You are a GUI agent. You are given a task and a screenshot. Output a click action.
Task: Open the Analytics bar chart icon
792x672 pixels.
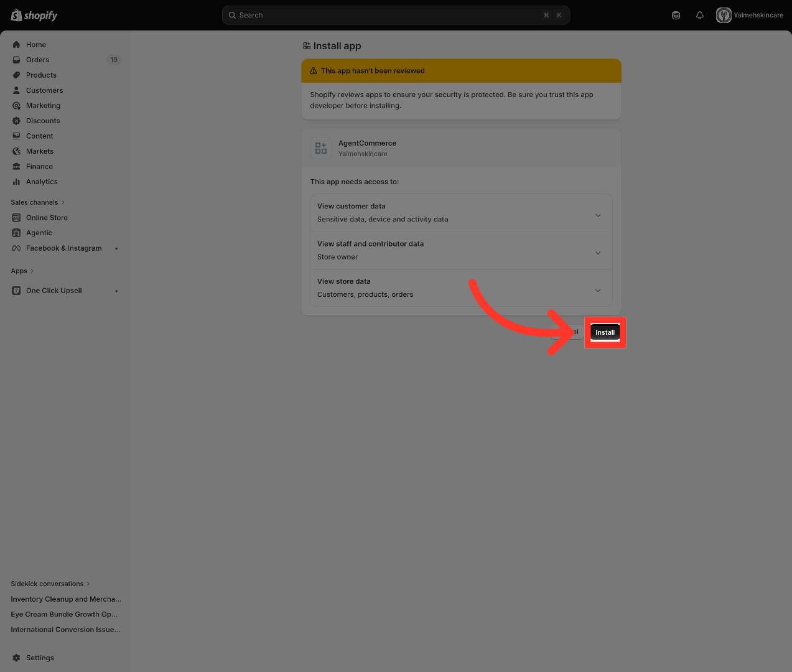tap(16, 182)
